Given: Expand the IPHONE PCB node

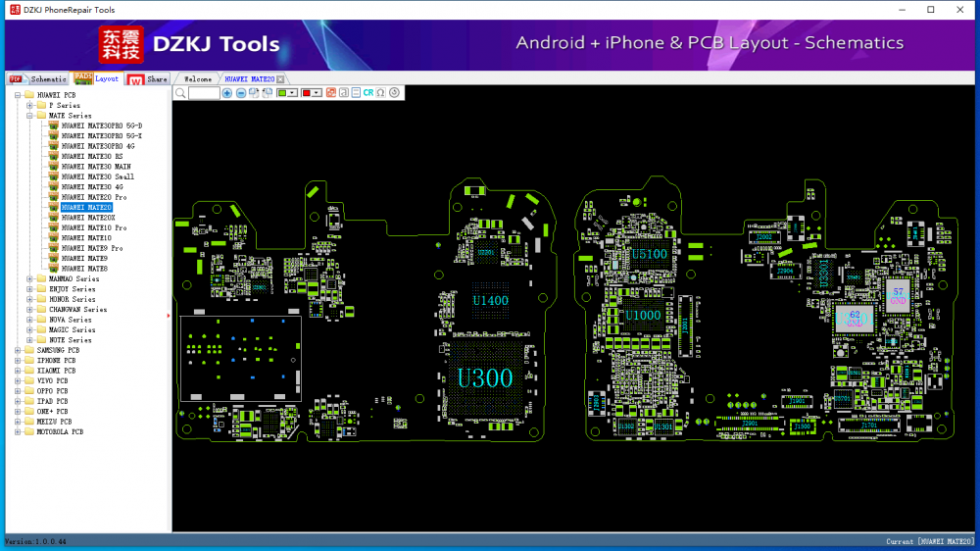Looking at the screenshot, I should 18,361.
